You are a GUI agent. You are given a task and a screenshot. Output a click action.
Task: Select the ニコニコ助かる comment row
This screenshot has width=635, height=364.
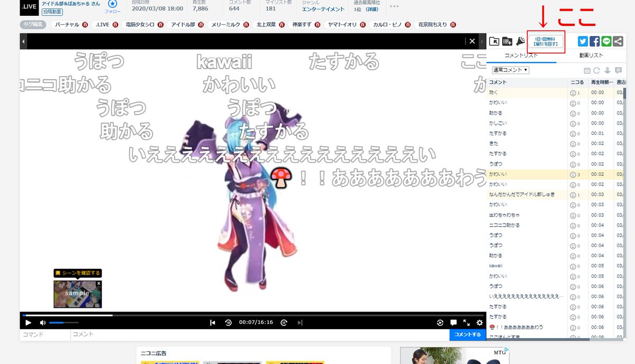(x=554, y=225)
